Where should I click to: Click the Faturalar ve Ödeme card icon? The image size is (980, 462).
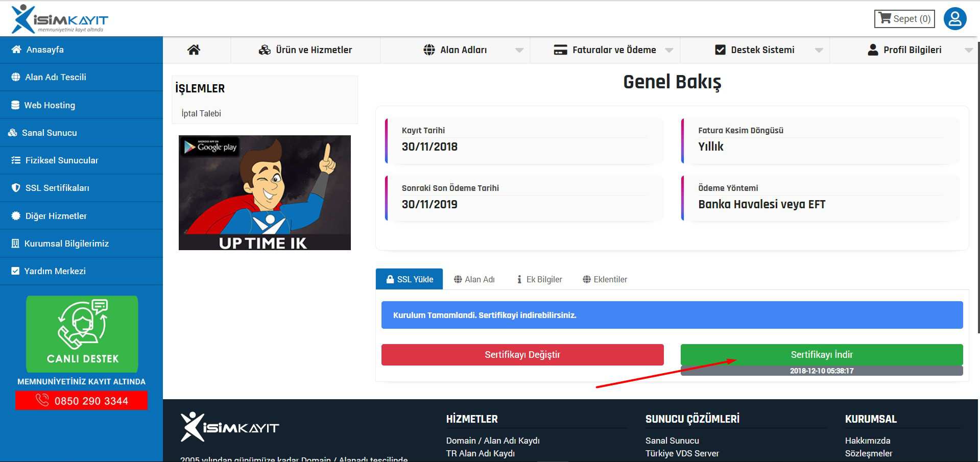click(x=560, y=50)
